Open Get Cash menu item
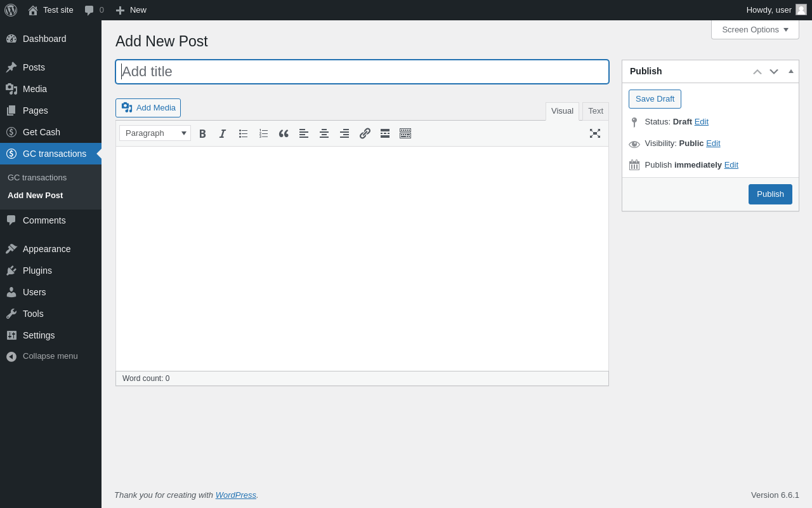This screenshot has height=508, width=812. [x=51, y=132]
